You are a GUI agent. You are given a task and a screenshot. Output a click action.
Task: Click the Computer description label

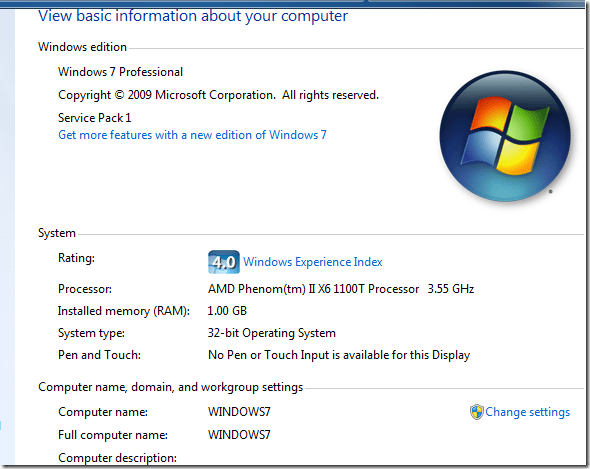117,458
